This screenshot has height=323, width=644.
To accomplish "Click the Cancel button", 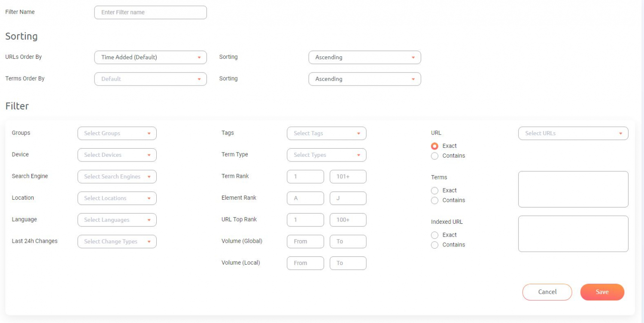I will pos(547,292).
